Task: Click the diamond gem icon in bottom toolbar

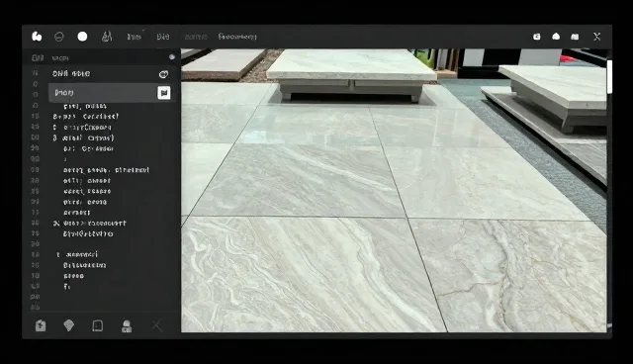Action: 69,325
